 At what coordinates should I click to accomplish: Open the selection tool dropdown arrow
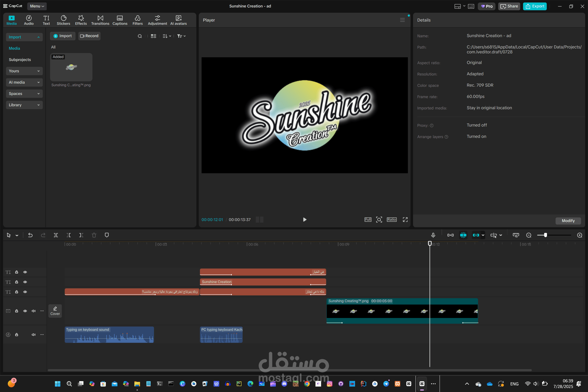[17, 235]
